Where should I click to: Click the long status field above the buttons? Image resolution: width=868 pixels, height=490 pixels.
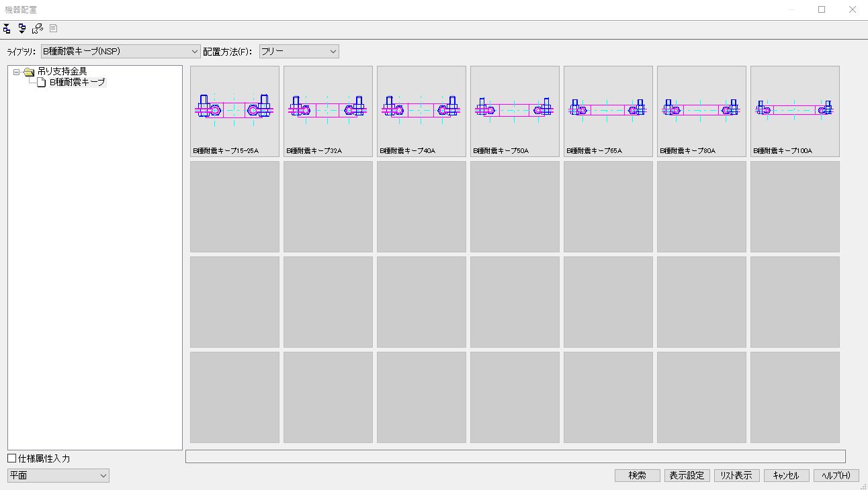click(x=515, y=456)
